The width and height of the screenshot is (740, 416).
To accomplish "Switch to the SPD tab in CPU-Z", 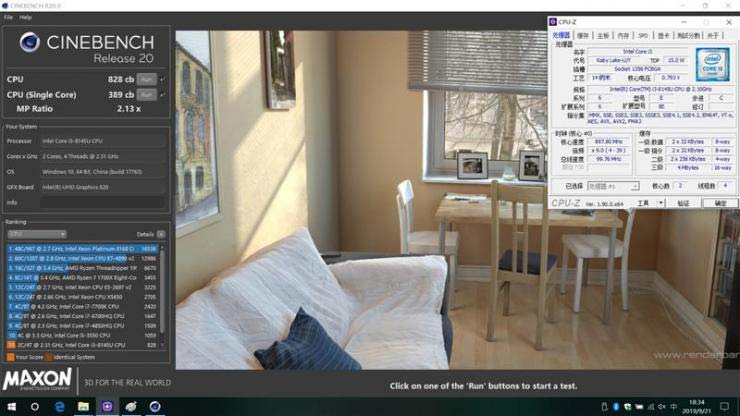I will click(x=643, y=35).
